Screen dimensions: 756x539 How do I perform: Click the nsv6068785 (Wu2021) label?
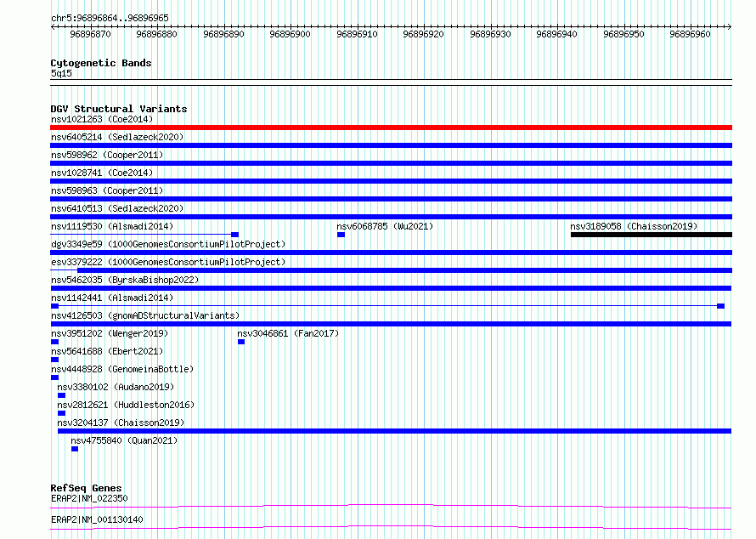[385, 226]
